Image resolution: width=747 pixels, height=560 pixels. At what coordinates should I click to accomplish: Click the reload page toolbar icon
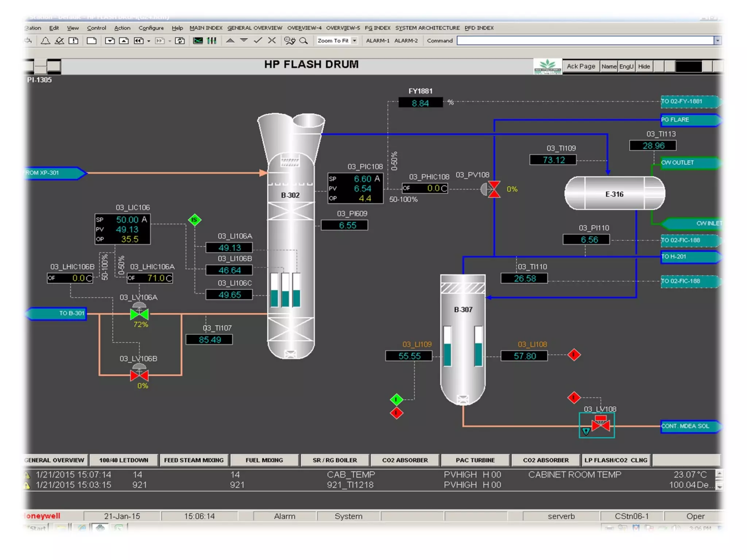click(180, 41)
